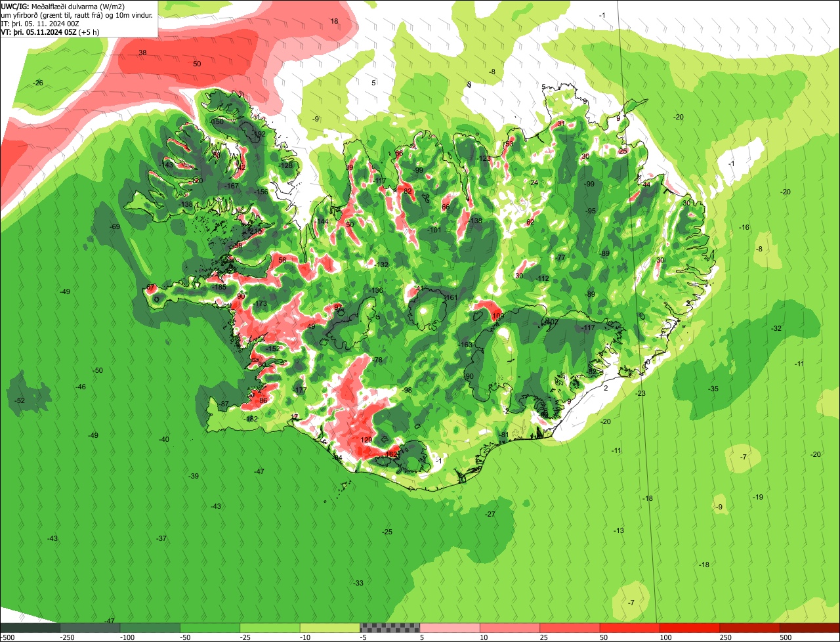Click the valid time line "VT: þri. 05.11.2024 05Z (+5 h)"

50,32
